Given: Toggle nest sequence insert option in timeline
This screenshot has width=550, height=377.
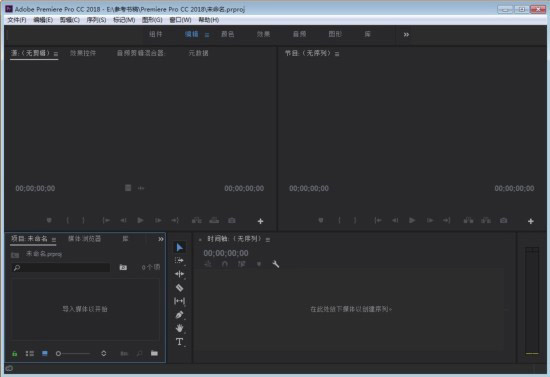Looking at the screenshot, I should click(208, 264).
